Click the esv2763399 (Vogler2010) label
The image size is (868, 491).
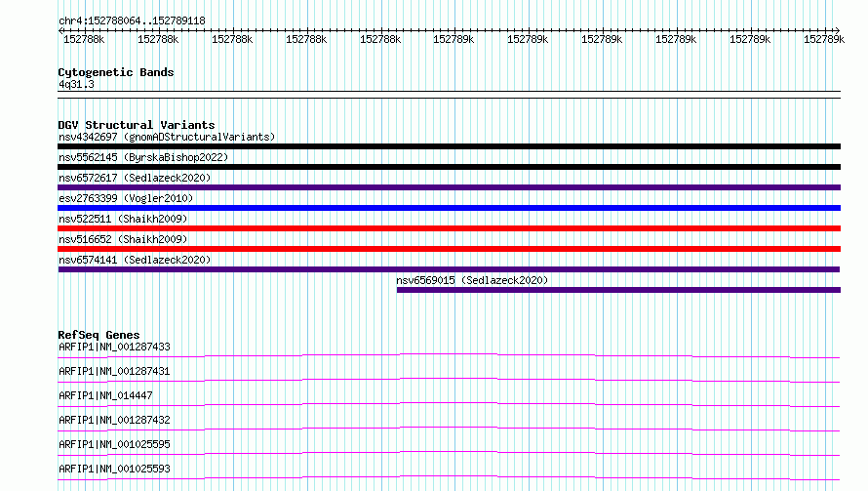click(x=126, y=198)
